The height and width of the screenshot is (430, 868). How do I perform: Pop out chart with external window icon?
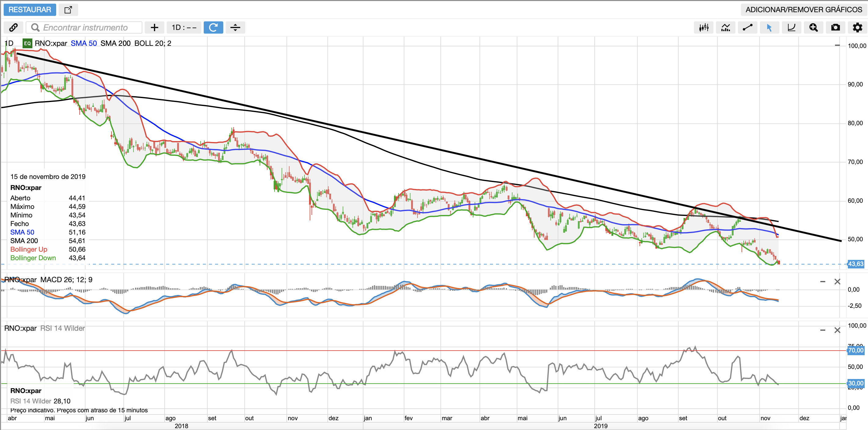pos(68,9)
